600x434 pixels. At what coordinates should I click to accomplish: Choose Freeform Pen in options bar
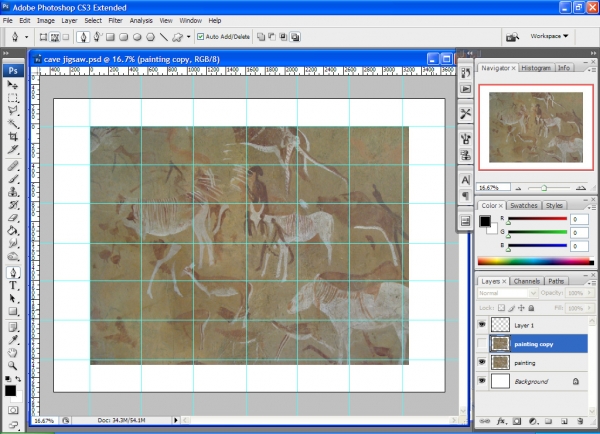pyautogui.click(x=97, y=37)
